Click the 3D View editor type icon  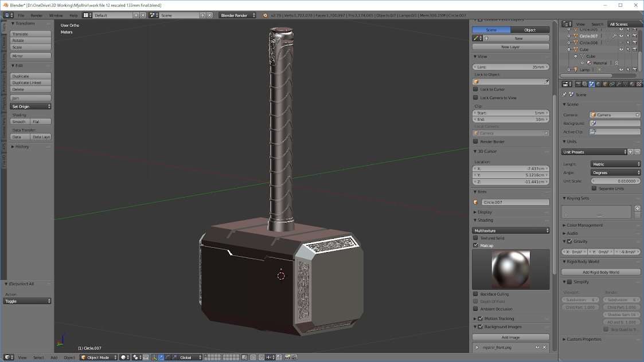pyautogui.click(x=9, y=357)
